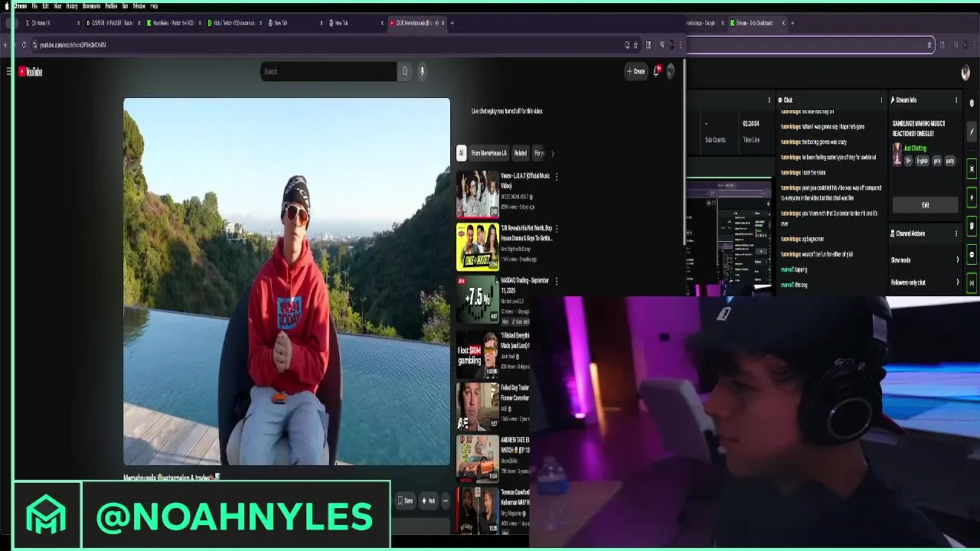Open the YouTube hamburger guide menu

9,72
